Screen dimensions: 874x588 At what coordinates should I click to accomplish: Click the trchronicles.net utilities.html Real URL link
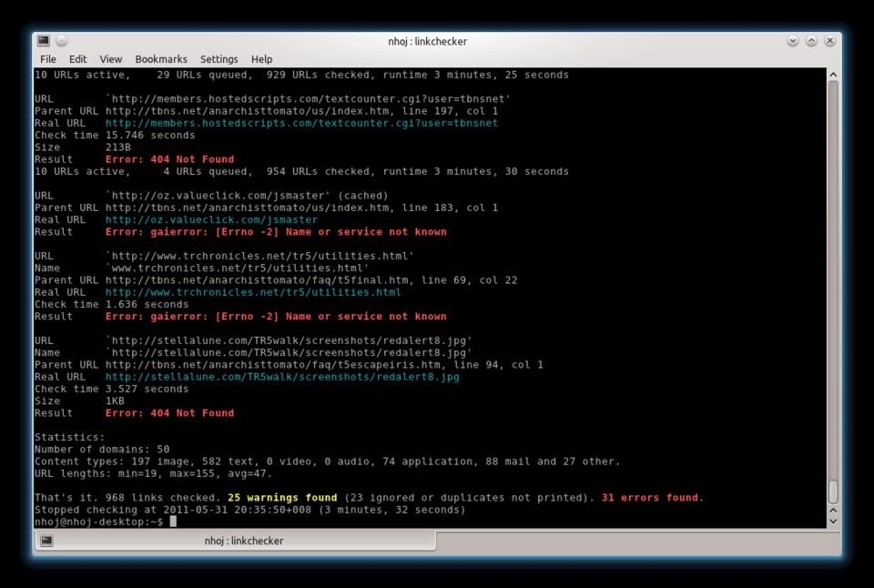[x=253, y=292]
